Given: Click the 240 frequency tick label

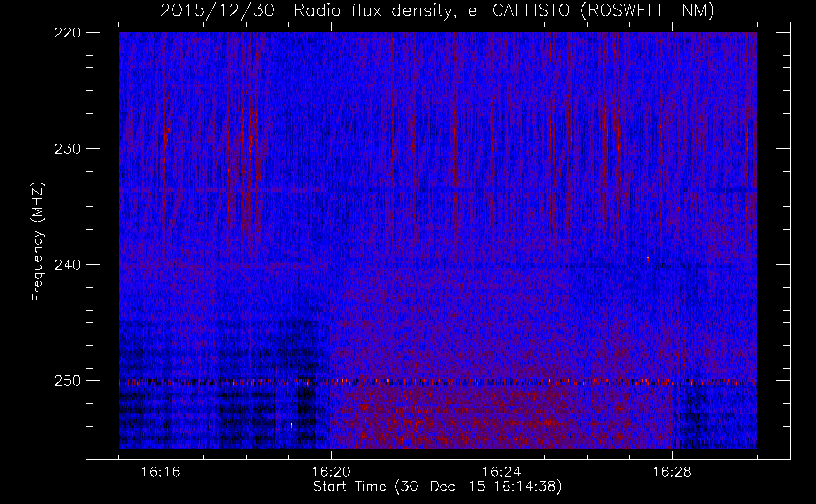Looking at the screenshot, I should click(x=67, y=264).
